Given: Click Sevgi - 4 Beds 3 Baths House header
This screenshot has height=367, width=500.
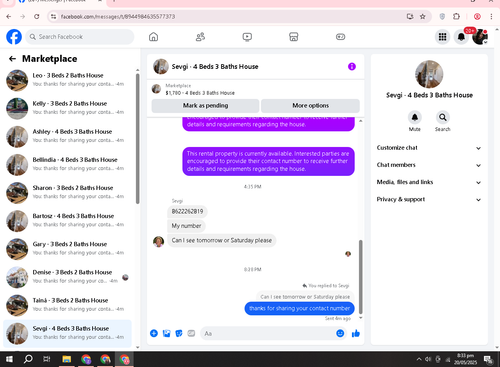Looking at the screenshot, I should (215, 67).
